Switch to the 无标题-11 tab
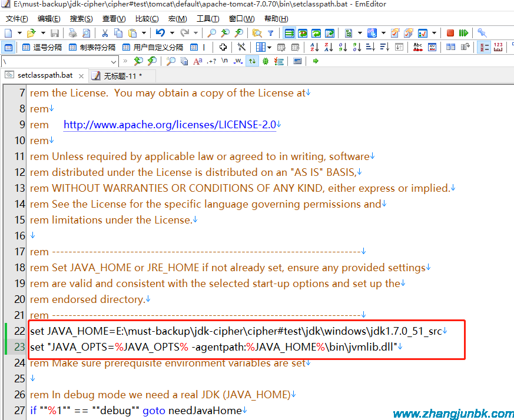 coord(122,76)
